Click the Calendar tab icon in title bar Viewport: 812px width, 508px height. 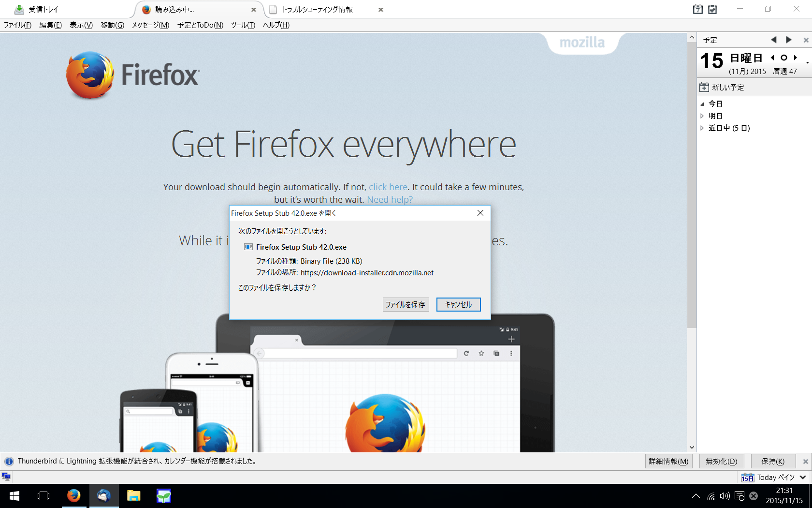pyautogui.click(x=697, y=9)
